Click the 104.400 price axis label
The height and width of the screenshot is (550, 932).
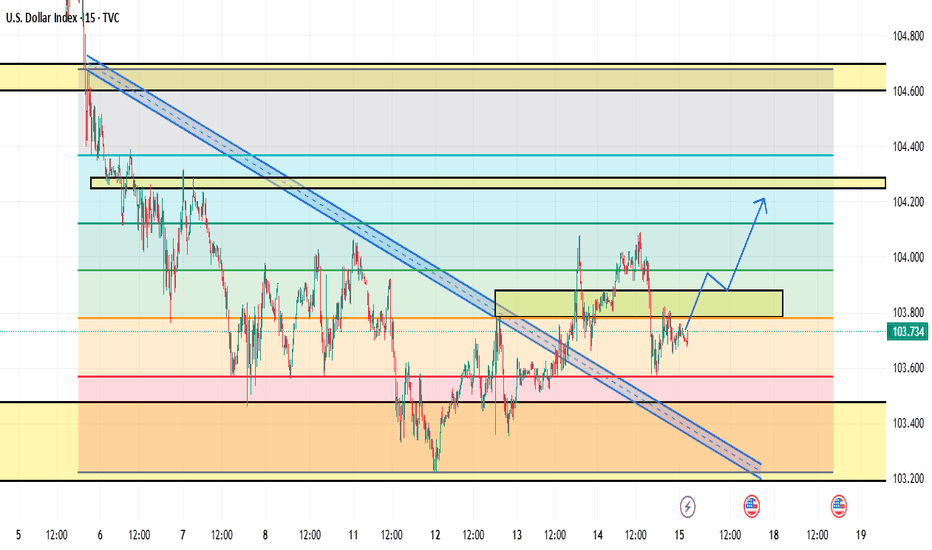click(908, 147)
